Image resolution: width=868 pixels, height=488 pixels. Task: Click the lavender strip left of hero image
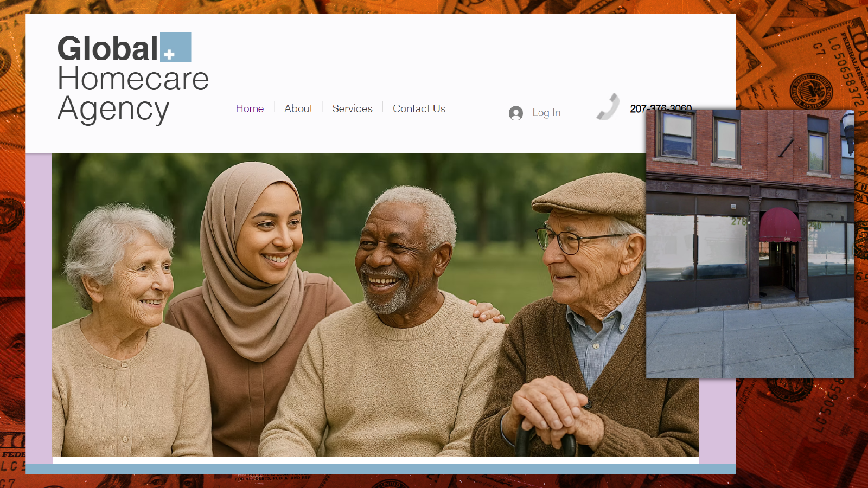tap(39, 304)
